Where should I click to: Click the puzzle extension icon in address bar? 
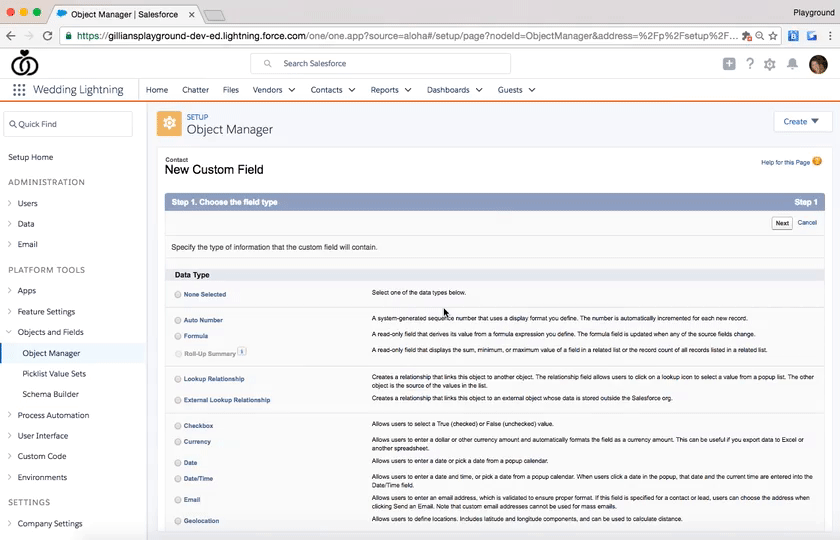point(746,36)
